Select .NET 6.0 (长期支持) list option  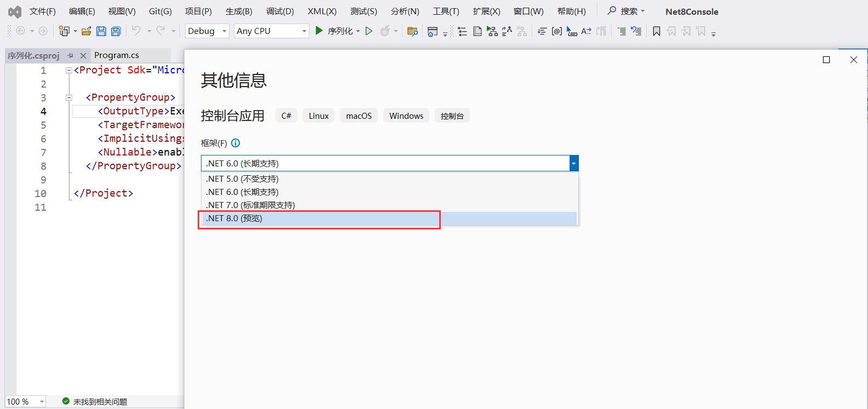click(389, 192)
